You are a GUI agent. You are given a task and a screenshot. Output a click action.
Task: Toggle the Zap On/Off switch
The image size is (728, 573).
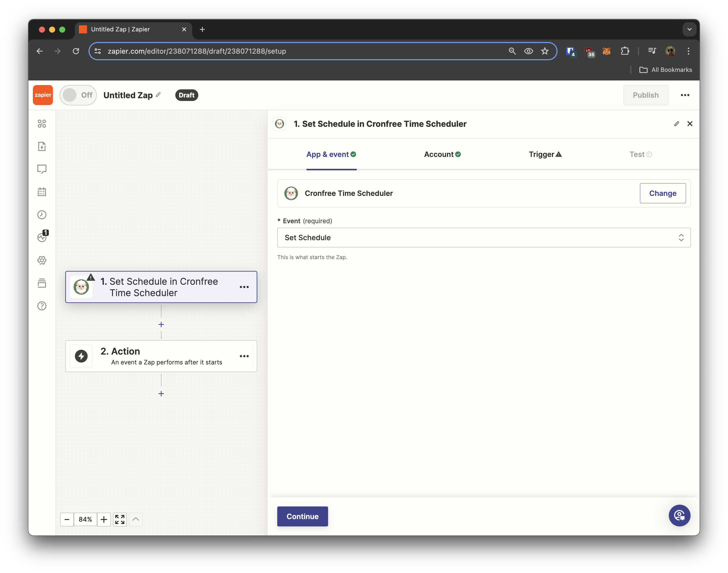pyautogui.click(x=78, y=95)
